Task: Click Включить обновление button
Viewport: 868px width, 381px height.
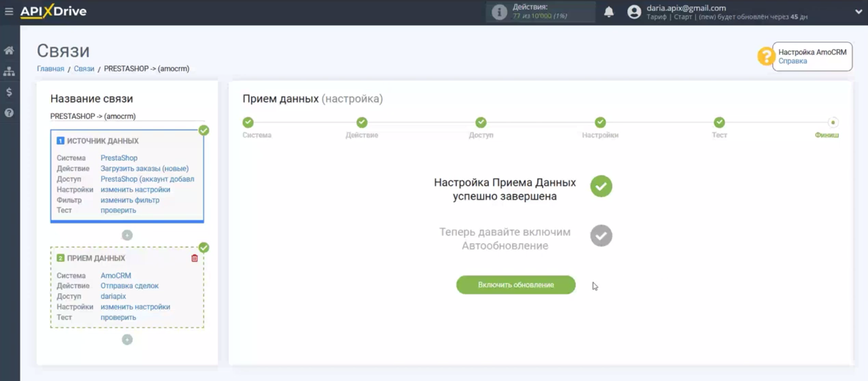Action: pyautogui.click(x=516, y=285)
